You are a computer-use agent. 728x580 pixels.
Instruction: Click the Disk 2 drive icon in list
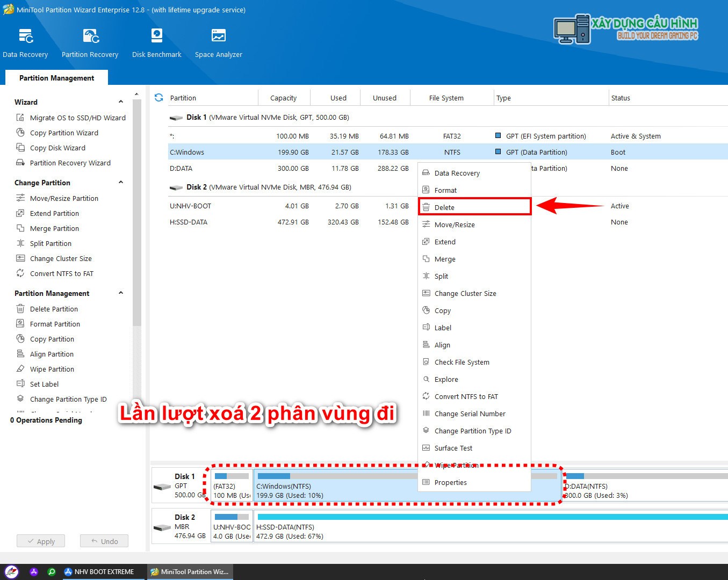click(176, 187)
